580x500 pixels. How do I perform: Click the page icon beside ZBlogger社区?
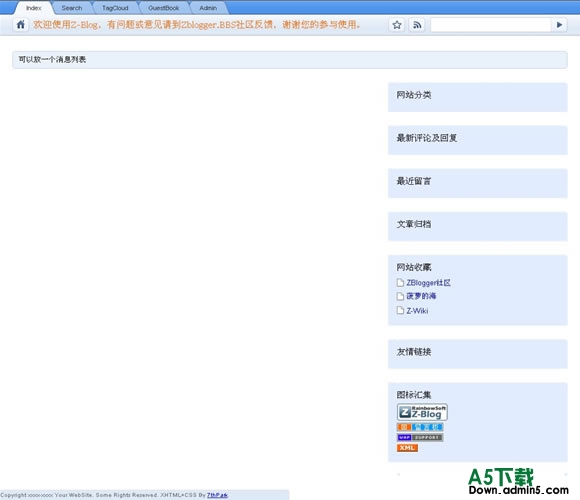(x=400, y=283)
